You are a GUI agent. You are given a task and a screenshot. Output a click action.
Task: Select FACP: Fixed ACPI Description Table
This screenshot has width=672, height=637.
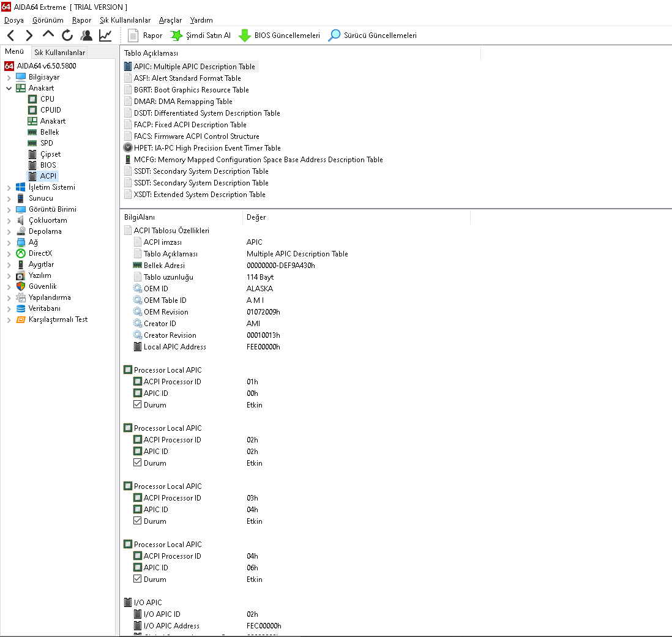click(x=190, y=125)
